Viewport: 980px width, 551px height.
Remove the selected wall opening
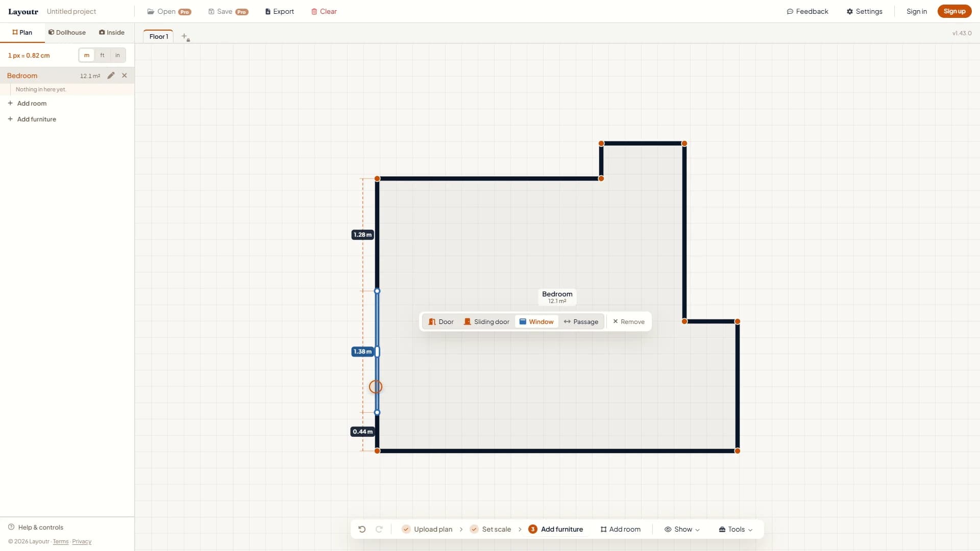tap(629, 322)
